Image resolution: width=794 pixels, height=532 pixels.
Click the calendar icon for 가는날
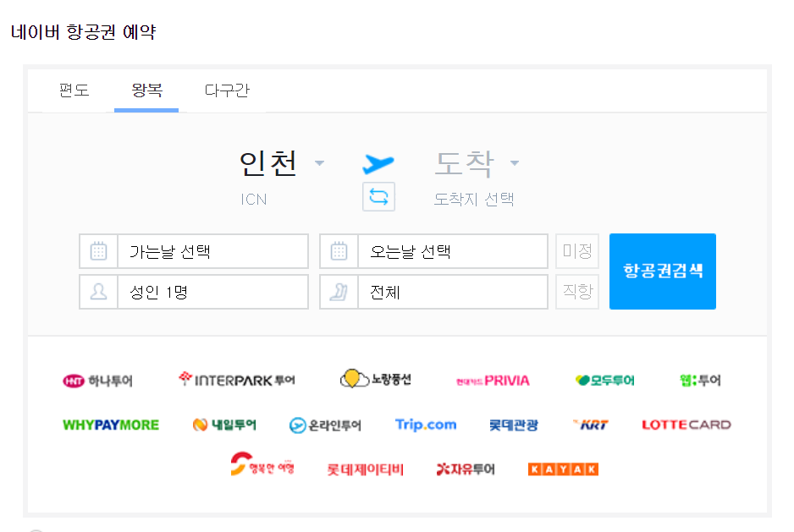pos(98,251)
